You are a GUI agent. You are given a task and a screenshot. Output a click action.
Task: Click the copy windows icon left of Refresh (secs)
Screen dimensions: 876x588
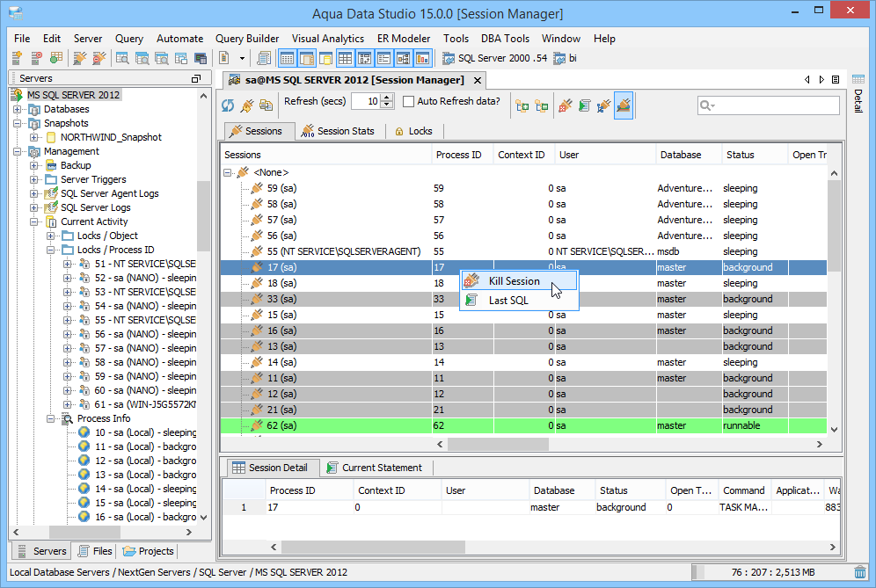click(266, 105)
